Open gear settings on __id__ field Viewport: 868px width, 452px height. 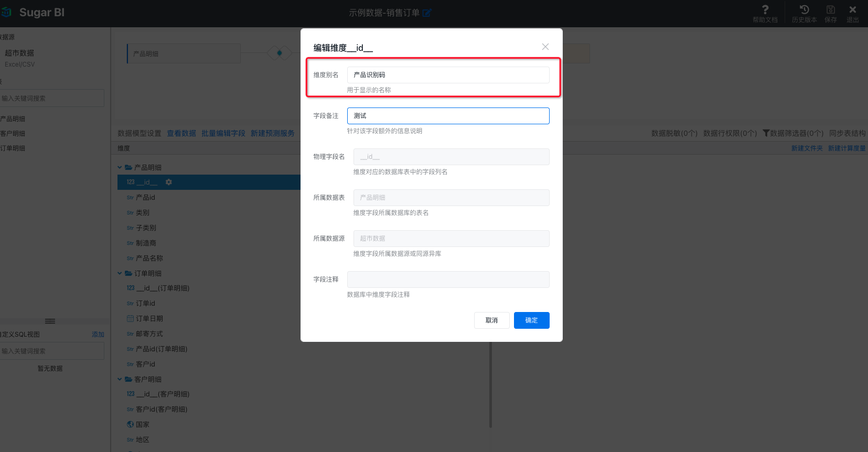tap(168, 182)
